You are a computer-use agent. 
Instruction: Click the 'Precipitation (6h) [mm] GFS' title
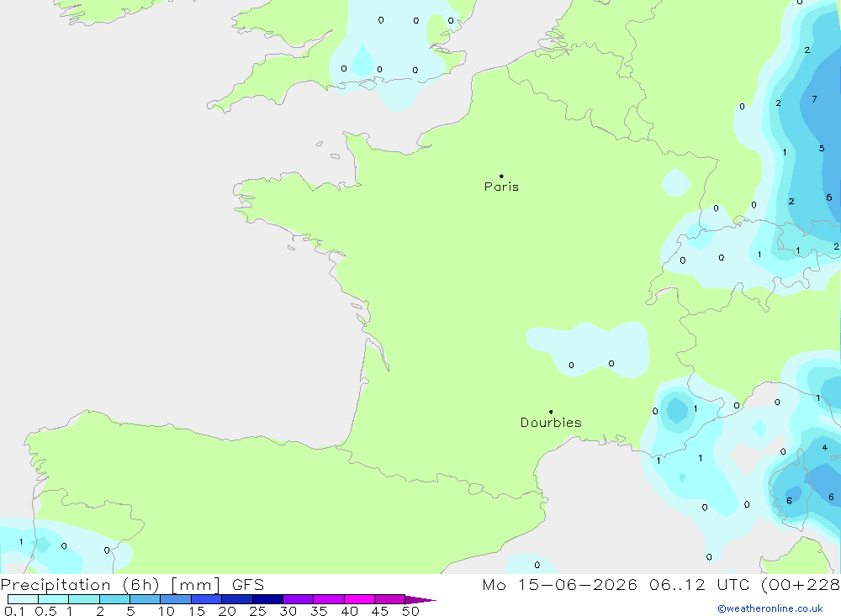click(x=133, y=584)
